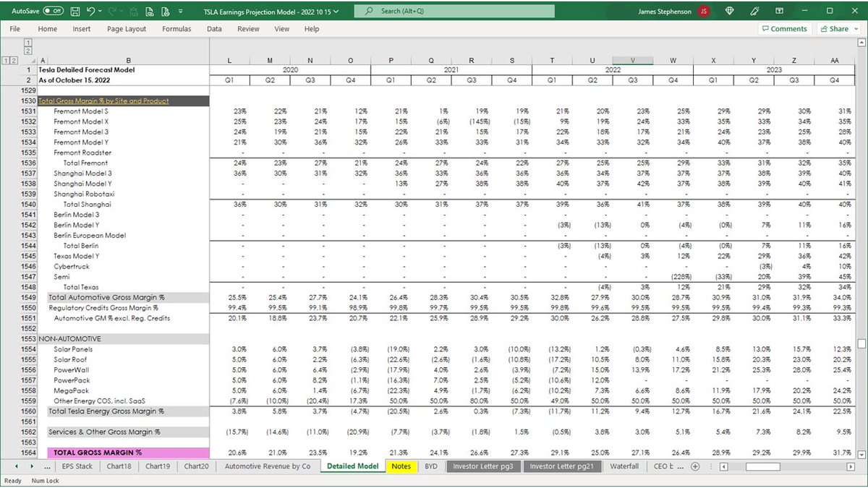Switch to the Waterfall sheet tab
Image resolution: width=868 pixels, height=488 pixels.
(x=626, y=466)
